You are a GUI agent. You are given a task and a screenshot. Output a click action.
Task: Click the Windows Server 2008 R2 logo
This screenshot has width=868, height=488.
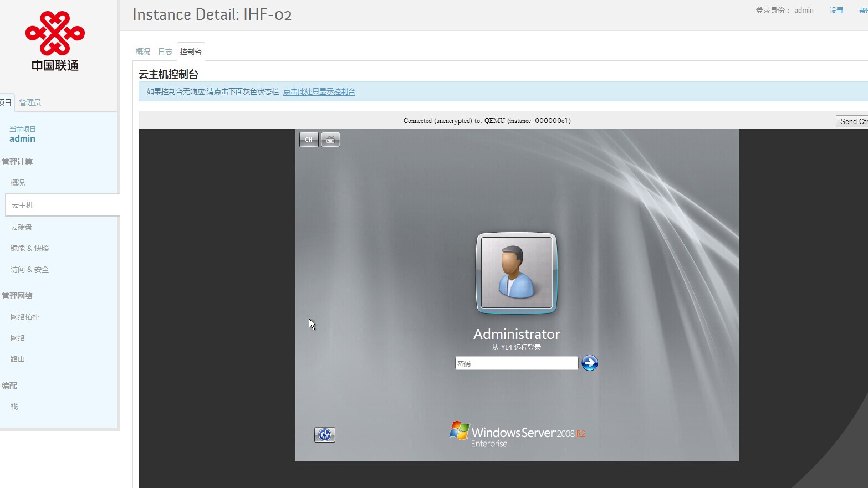click(x=517, y=434)
